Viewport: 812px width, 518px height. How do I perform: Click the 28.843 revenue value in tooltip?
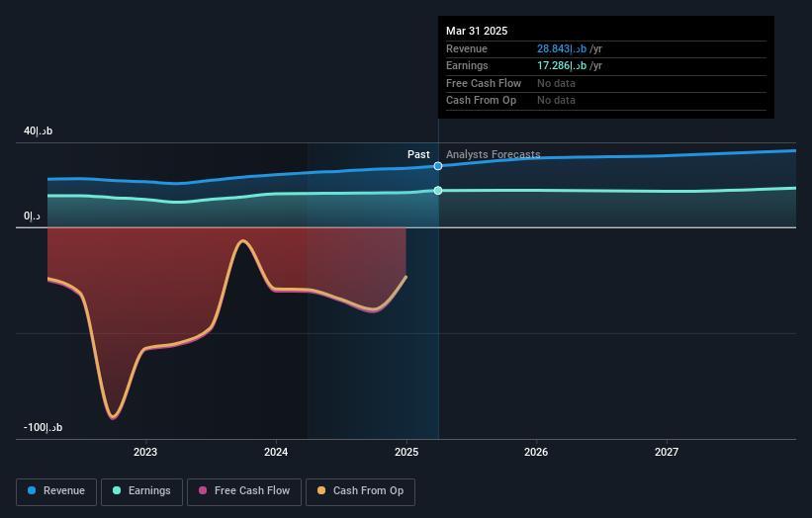562,48
